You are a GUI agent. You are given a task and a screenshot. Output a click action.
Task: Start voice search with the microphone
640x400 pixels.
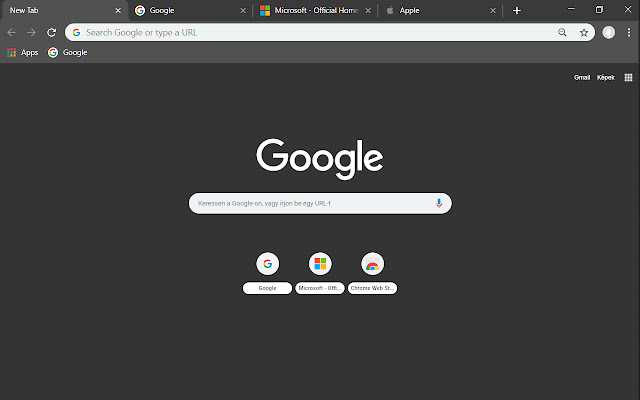439,203
